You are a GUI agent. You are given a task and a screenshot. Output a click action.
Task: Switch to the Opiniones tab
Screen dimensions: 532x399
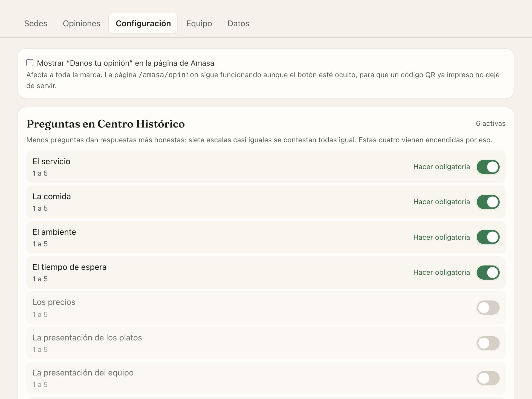pyautogui.click(x=82, y=24)
